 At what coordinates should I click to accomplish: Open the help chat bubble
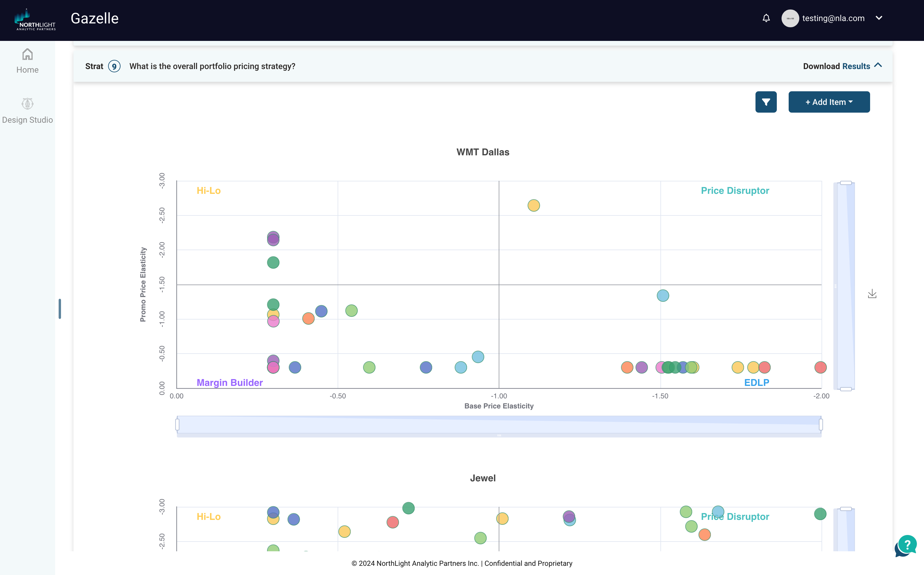[x=906, y=546]
